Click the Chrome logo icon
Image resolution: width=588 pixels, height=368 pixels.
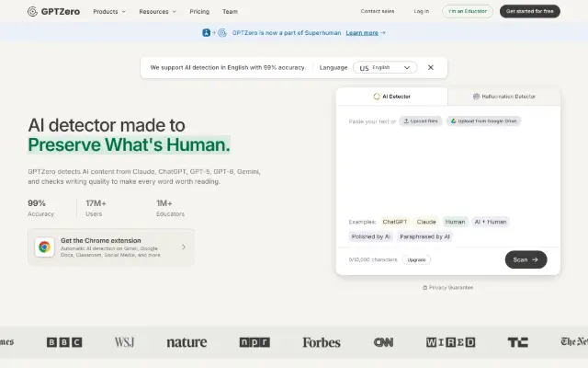[x=44, y=247]
